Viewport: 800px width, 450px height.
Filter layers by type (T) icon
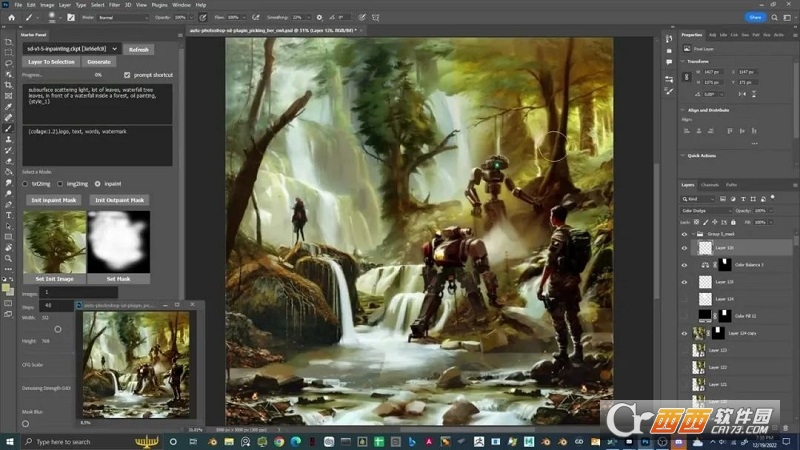tap(743, 199)
